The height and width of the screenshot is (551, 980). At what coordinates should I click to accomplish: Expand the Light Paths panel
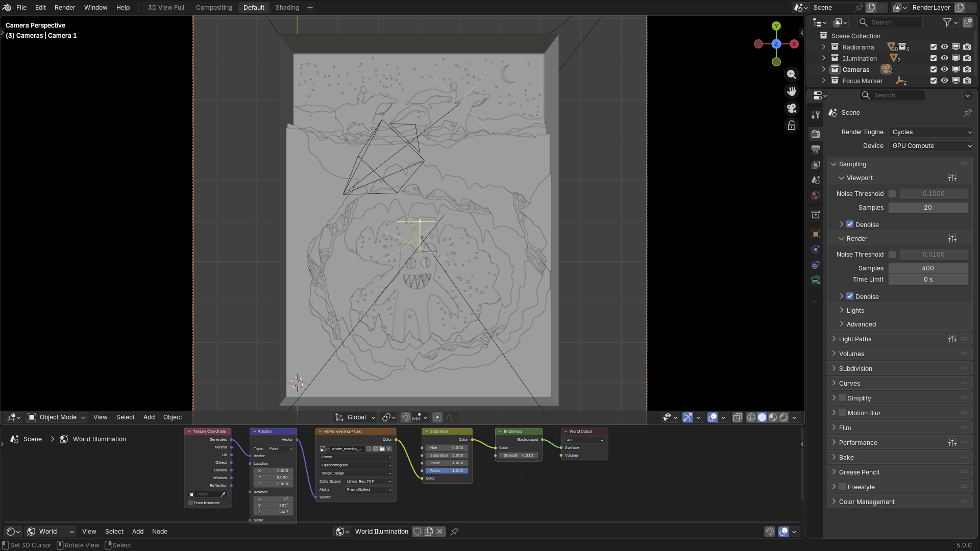point(855,339)
